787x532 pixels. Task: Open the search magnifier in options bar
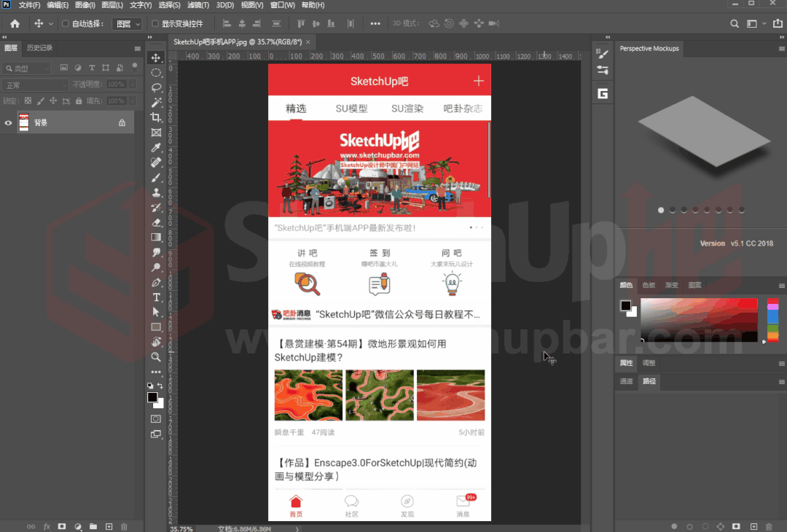(x=735, y=23)
